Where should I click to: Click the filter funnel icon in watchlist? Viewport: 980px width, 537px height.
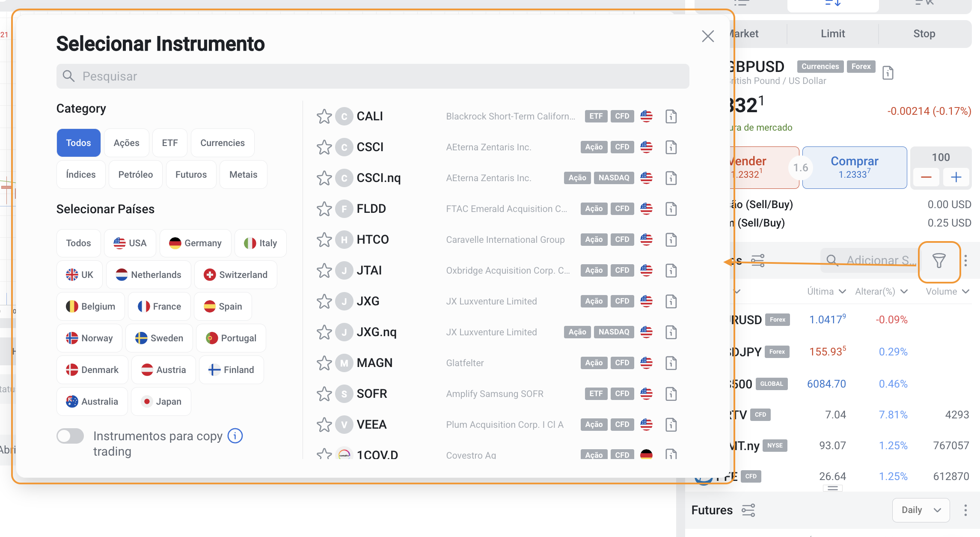tap(939, 261)
